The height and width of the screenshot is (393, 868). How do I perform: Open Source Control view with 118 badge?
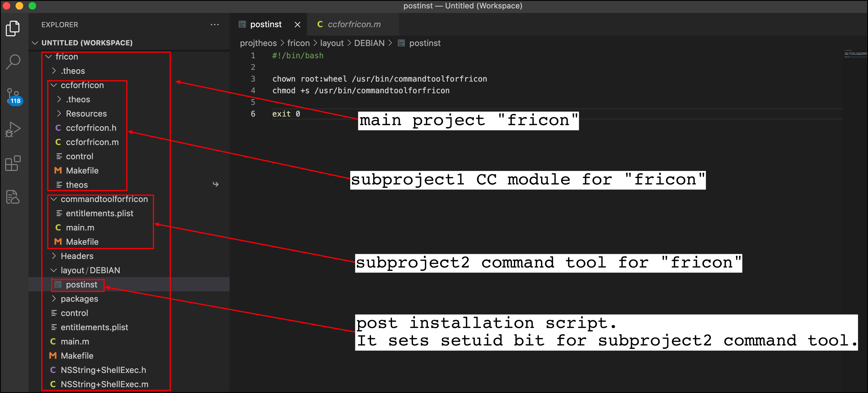tap(13, 96)
